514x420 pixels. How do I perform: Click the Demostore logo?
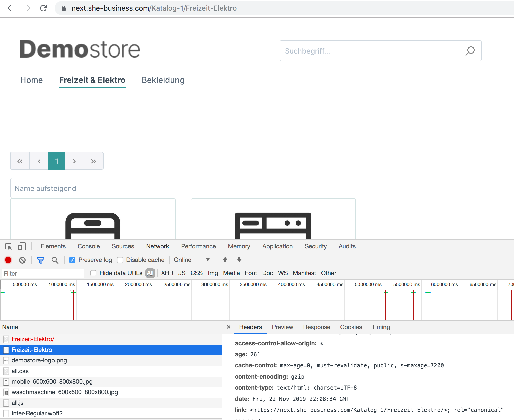(80, 49)
